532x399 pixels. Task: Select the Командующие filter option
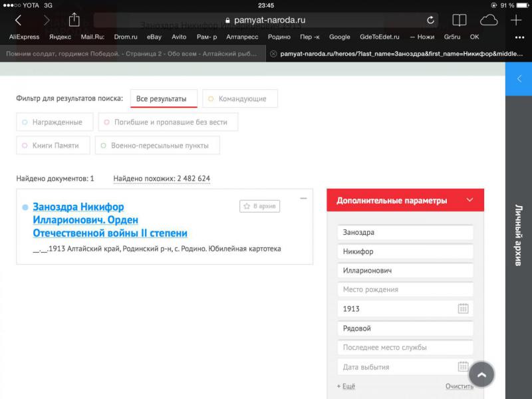pyautogui.click(x=239, y=99)
